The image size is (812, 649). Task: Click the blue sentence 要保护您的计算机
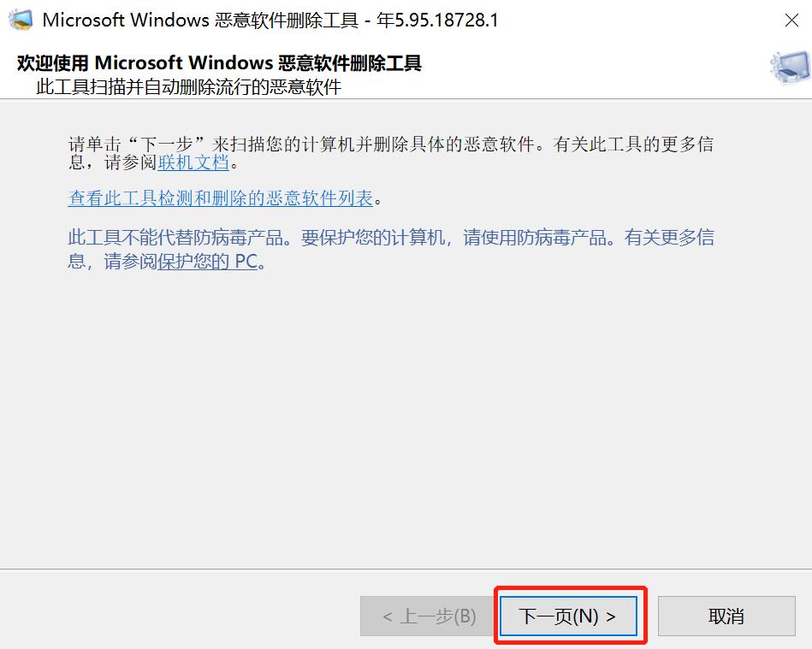click(373, 238)
